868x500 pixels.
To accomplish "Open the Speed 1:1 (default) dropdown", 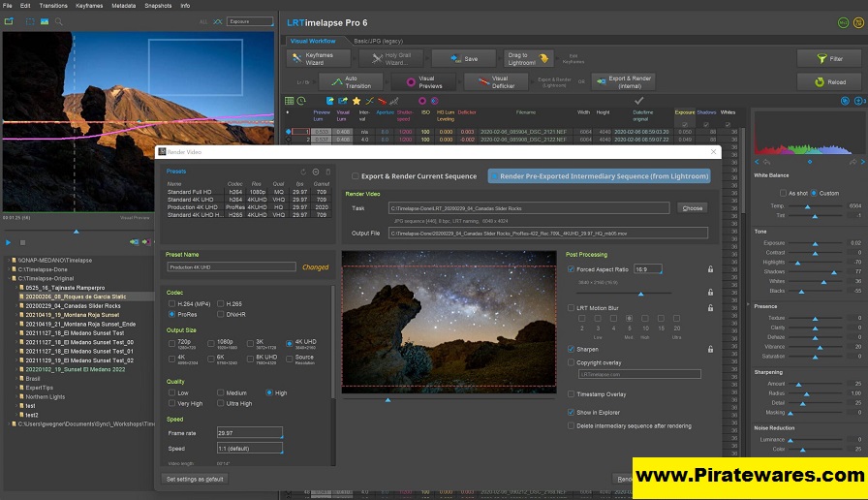I will [250, 449].
